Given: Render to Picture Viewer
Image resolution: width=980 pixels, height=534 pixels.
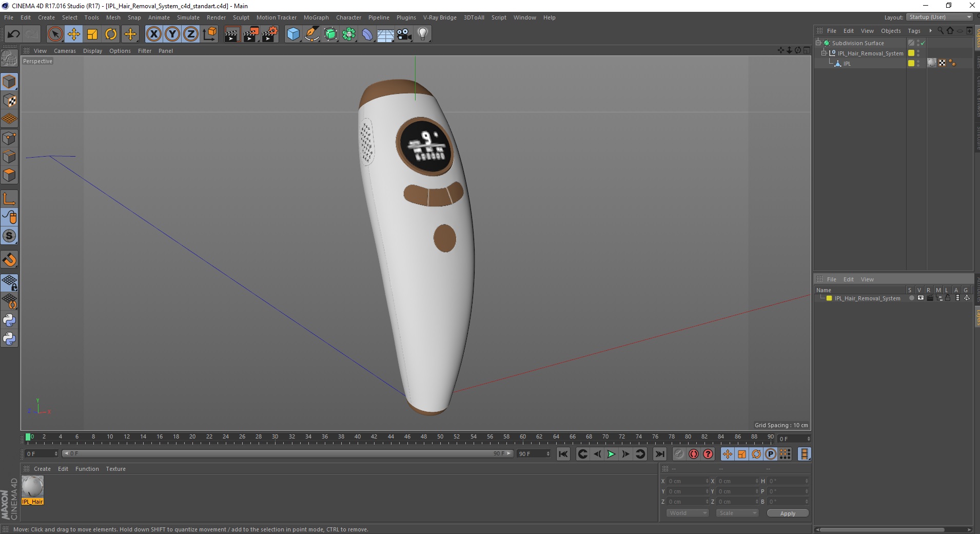Looking at the screenshot, I should tap(251, 34).
